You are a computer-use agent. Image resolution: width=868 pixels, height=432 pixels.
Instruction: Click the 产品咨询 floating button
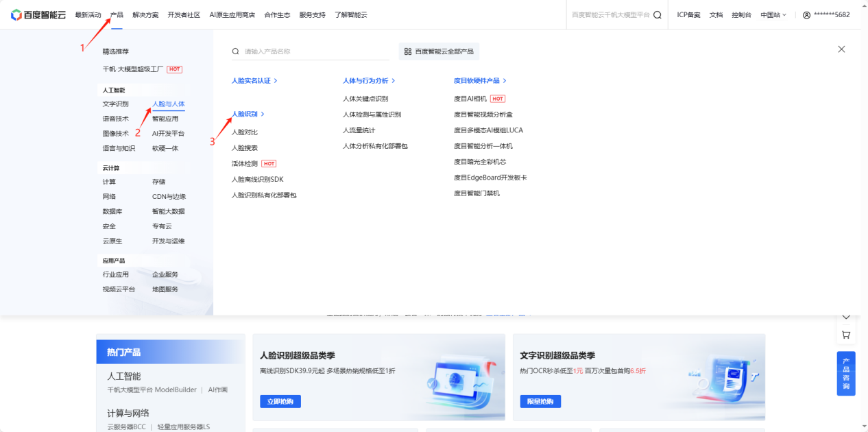click(x=846, y=374)
